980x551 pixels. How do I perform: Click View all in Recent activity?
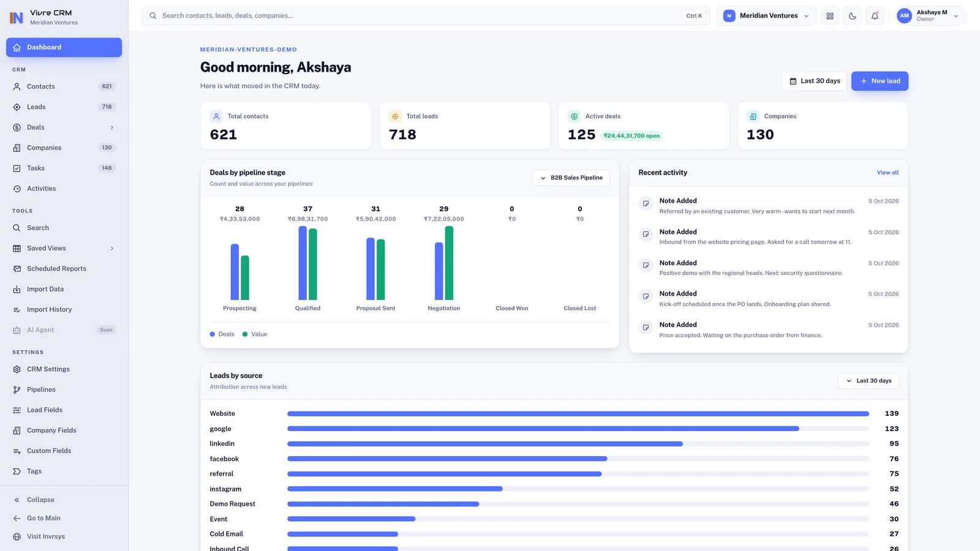click(888, 173)
